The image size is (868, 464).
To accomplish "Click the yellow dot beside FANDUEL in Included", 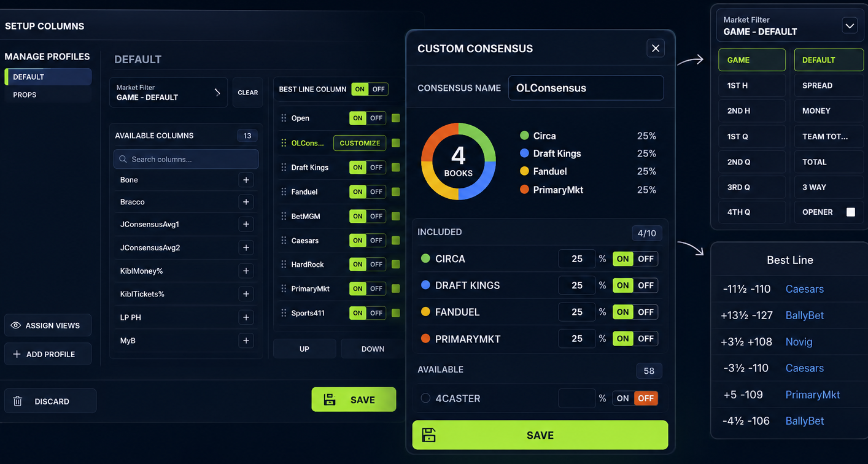I will (425, 312).
